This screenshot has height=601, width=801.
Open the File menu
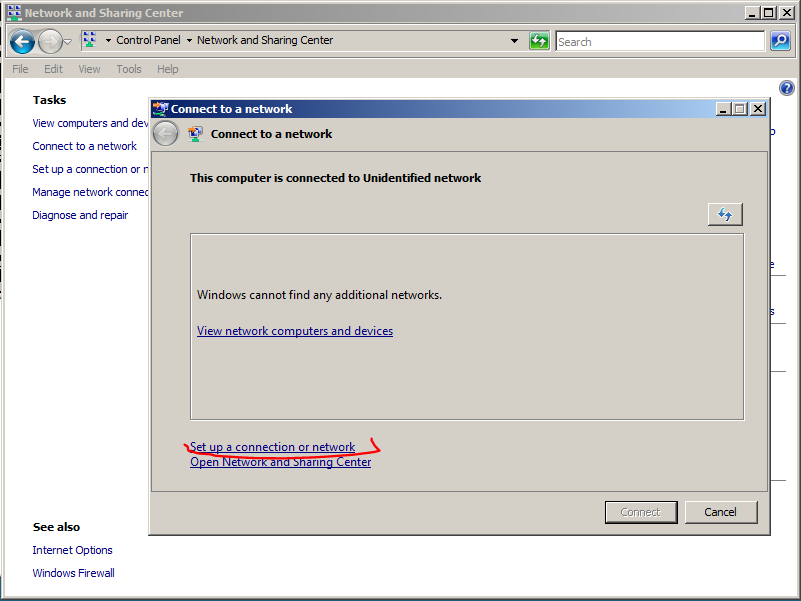tap(20, 69)
